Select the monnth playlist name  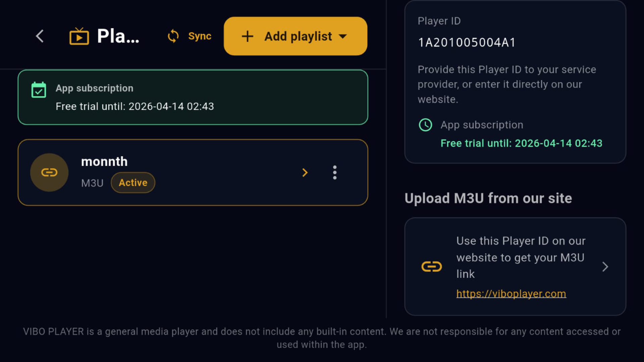click(104, 162)
